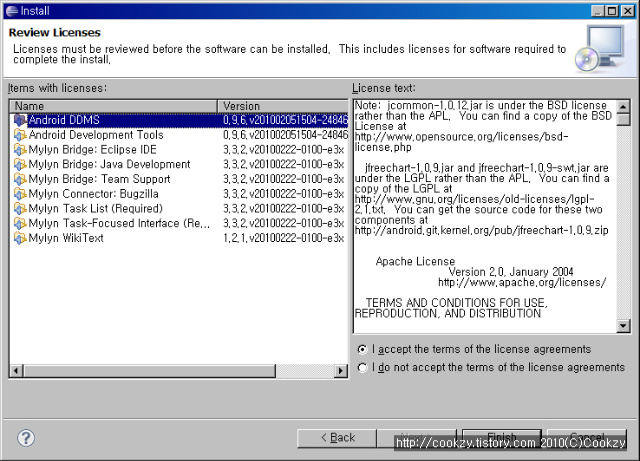Screen dimensions: 640x461
Task: Open the help question mark icon
Action: pyautogui.click(x=26, y=438)
